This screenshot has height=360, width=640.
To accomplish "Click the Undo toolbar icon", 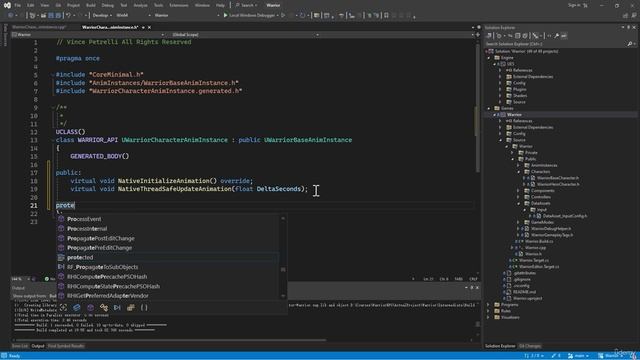I will pyautogui.click(x=68, y=16).
